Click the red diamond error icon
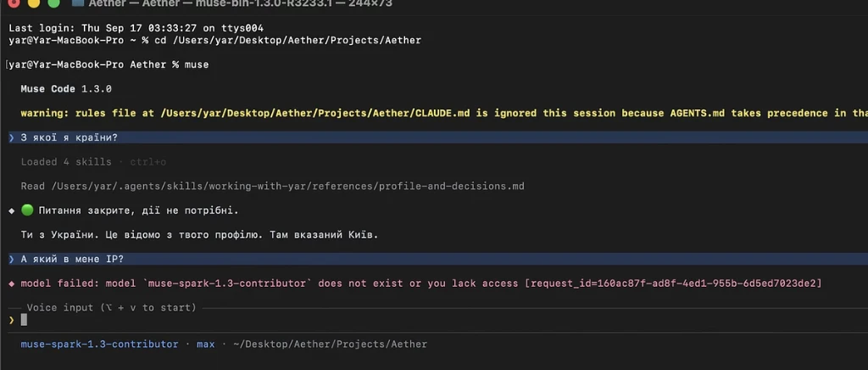 12,283
